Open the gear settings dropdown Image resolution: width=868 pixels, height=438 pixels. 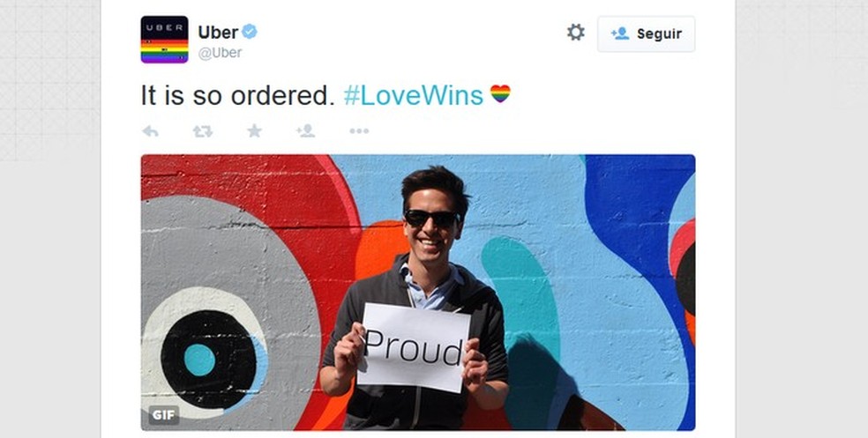(x=576, y=32)
